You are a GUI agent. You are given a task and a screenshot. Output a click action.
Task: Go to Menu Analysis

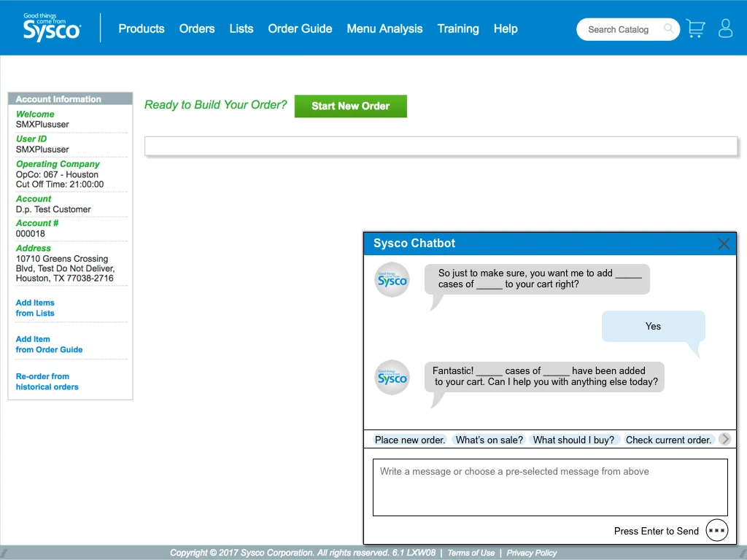point(384,28)
